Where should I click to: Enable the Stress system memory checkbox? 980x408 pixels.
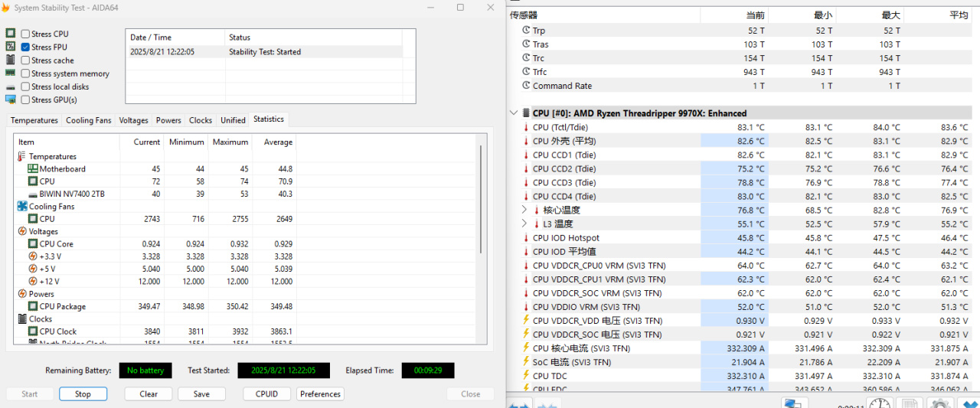[25, 73]
